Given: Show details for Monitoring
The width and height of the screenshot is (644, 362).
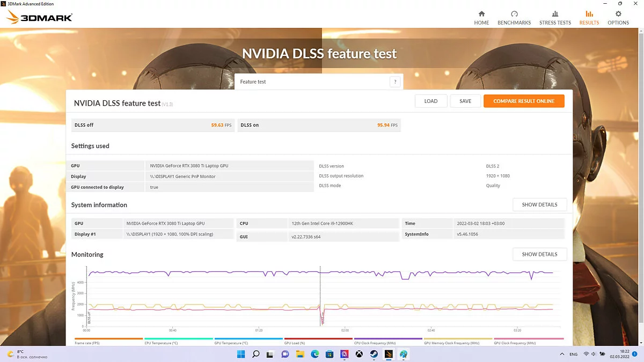Looking at the screenshot, I should pyautogui.click(x=539, y=254).
